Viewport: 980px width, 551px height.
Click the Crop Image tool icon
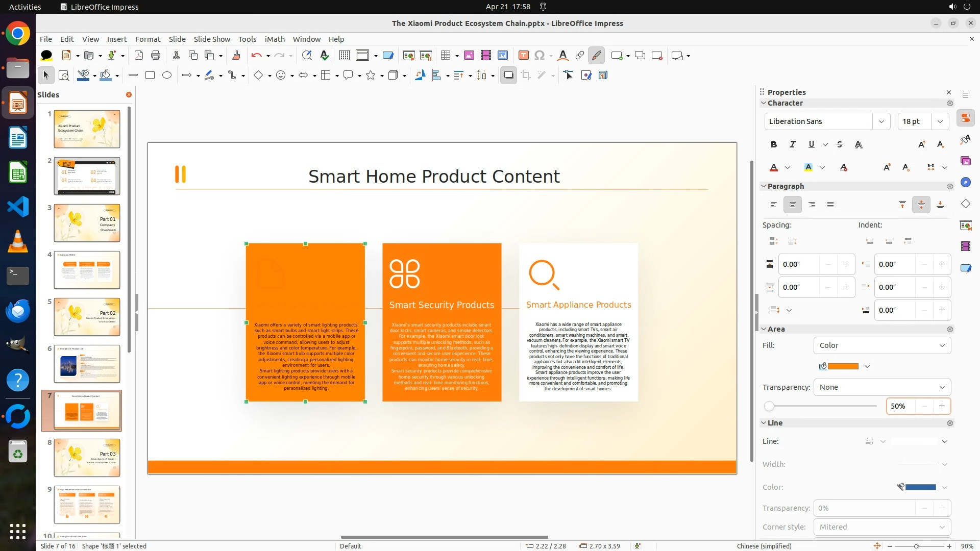[526, 76]
